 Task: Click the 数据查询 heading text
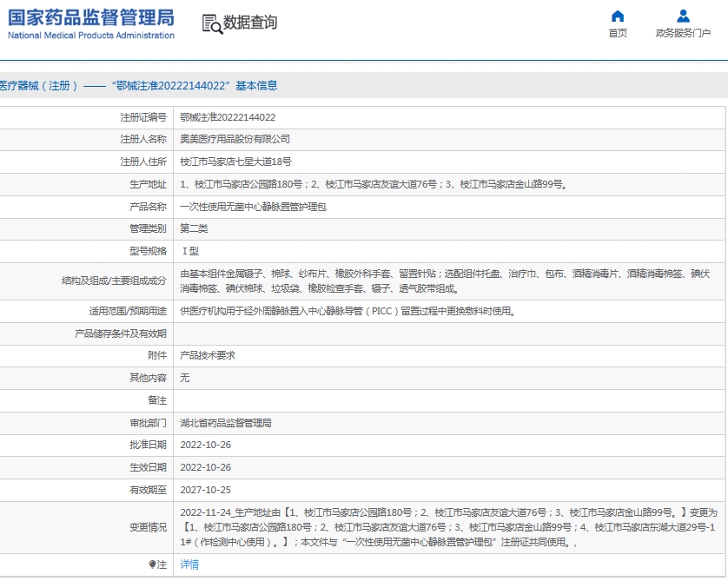point(250,23)
